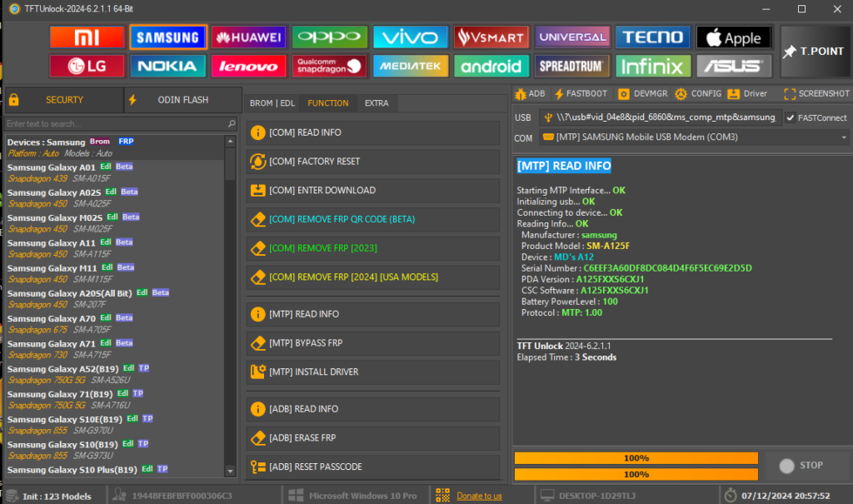Run [COM] REMOVE FRP QR CODE (BETA)

click(372, 219)
